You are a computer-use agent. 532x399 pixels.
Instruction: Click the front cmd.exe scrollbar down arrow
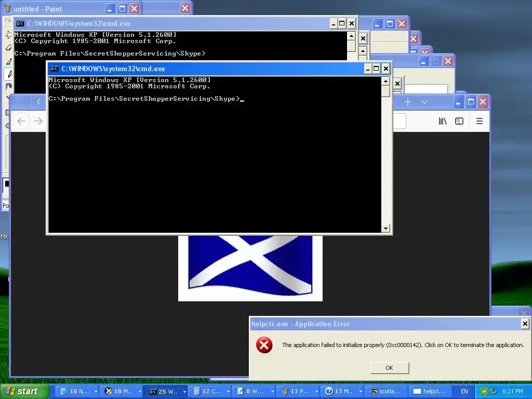[385, 229]
